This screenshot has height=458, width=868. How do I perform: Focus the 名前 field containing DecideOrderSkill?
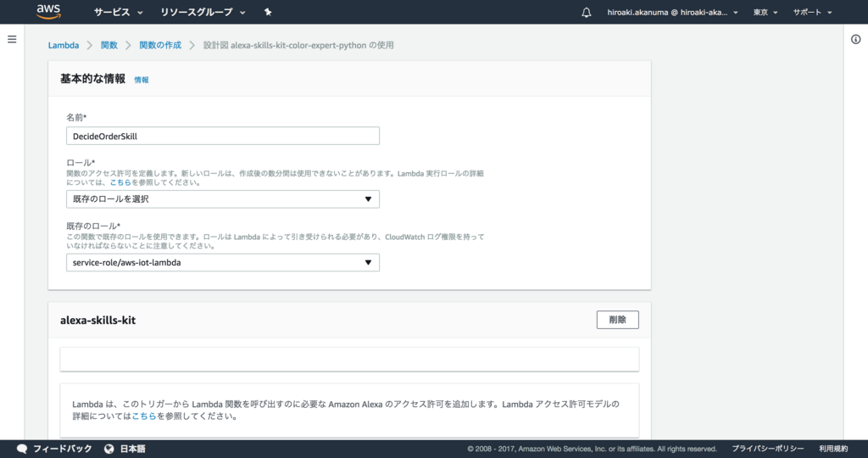pos(223,136)
